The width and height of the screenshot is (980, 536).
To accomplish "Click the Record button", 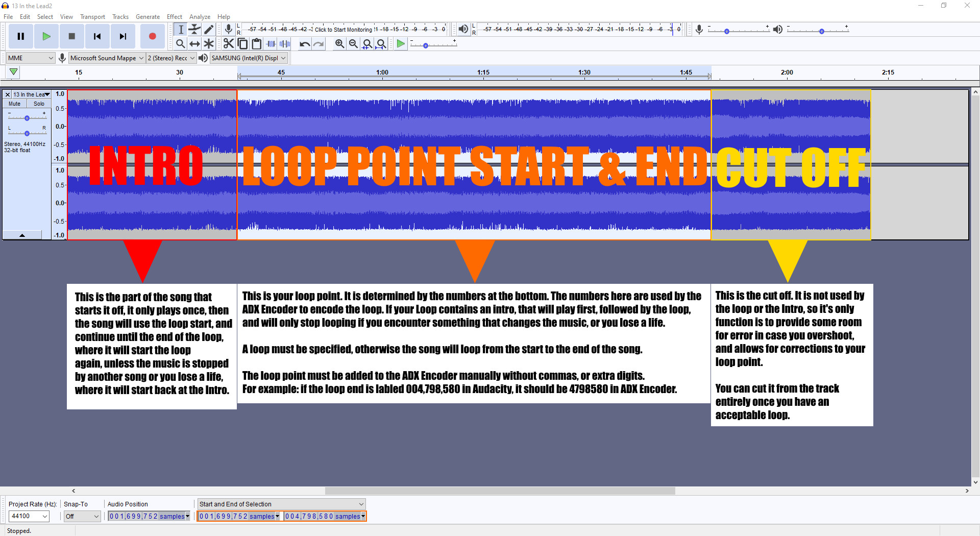I will (x=152, y=36).
